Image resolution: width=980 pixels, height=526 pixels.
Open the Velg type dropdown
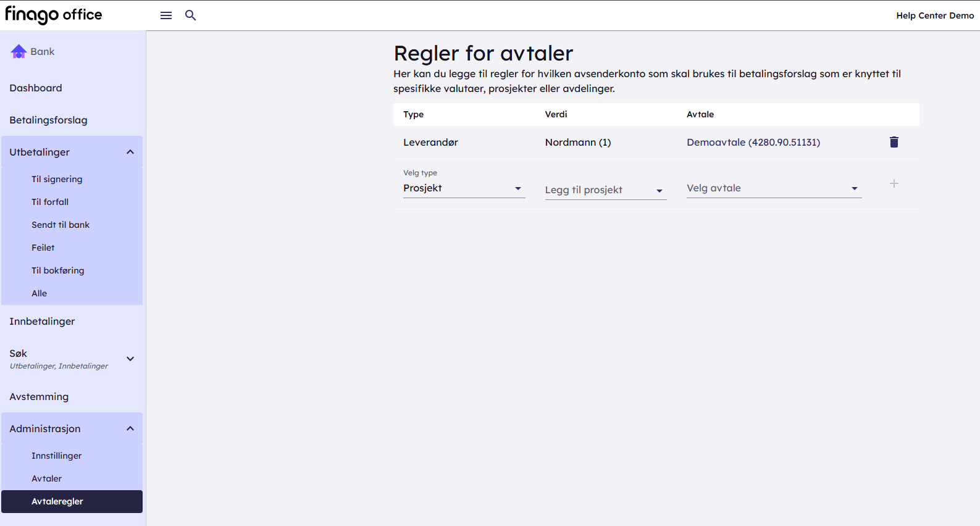tap(464, 188)
